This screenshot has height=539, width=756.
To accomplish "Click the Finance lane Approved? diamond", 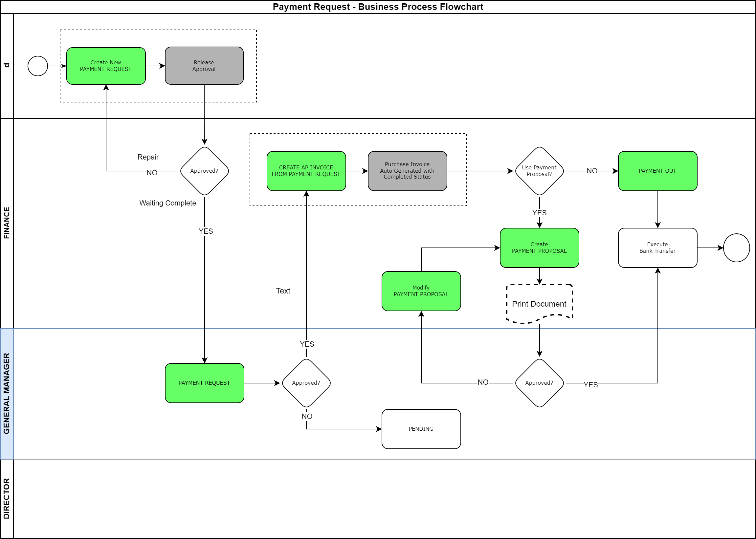I will click(x=204, y=171).
